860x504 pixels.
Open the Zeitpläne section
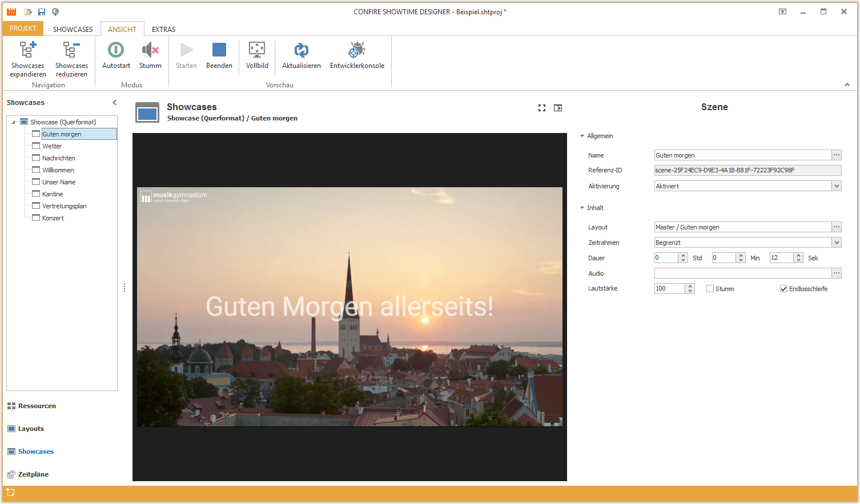(33, 474)
